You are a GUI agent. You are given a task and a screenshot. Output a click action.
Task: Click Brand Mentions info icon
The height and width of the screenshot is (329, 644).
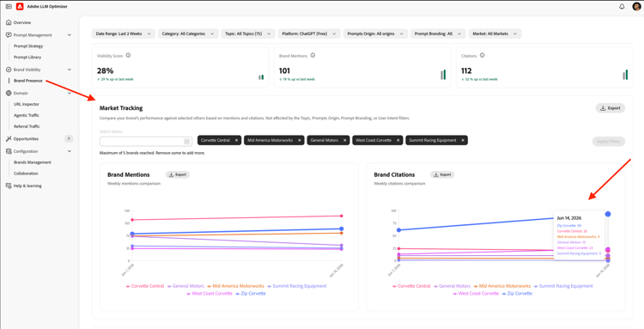pos(313,56)
